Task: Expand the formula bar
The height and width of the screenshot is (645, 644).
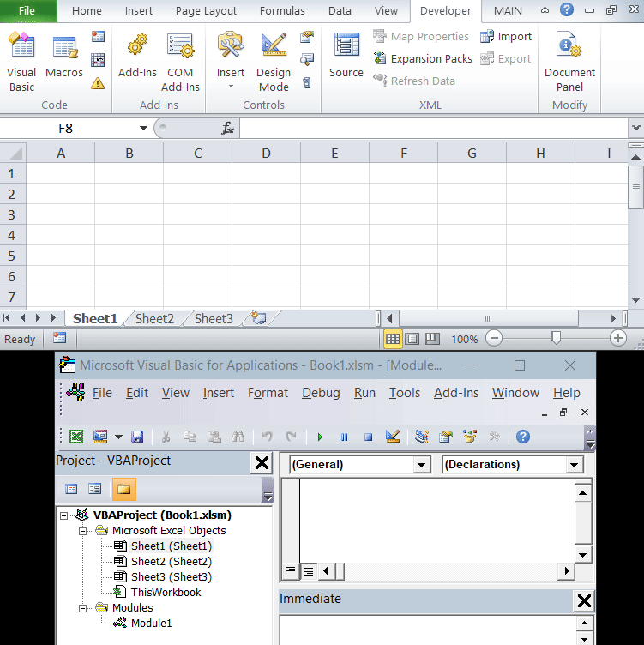Action: [x=635, y=128]
